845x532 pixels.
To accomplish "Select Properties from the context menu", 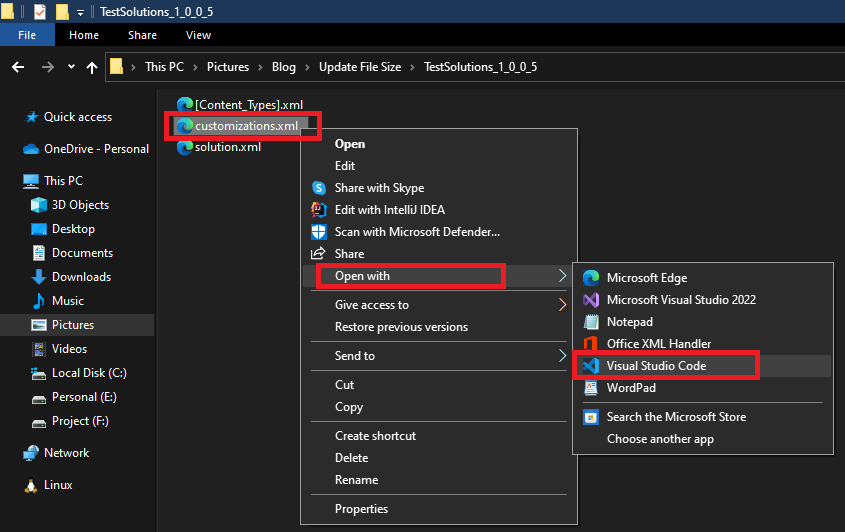I will [x=361, y=509].
